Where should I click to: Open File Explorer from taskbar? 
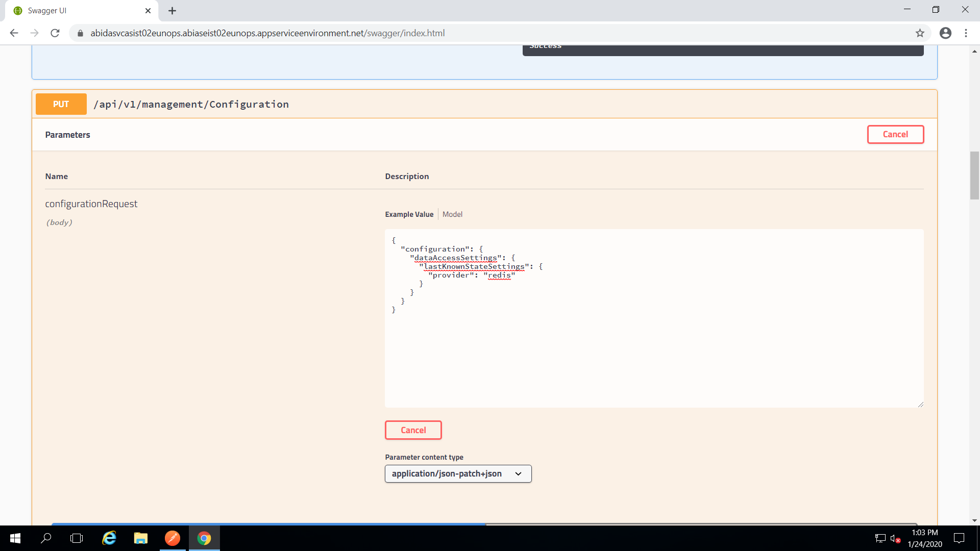[140, 538]
